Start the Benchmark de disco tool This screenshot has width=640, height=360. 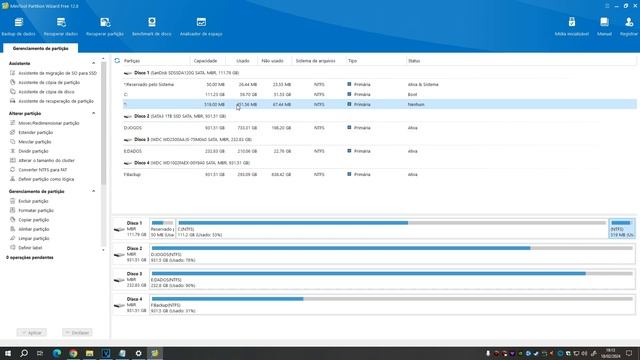(152, 27)
